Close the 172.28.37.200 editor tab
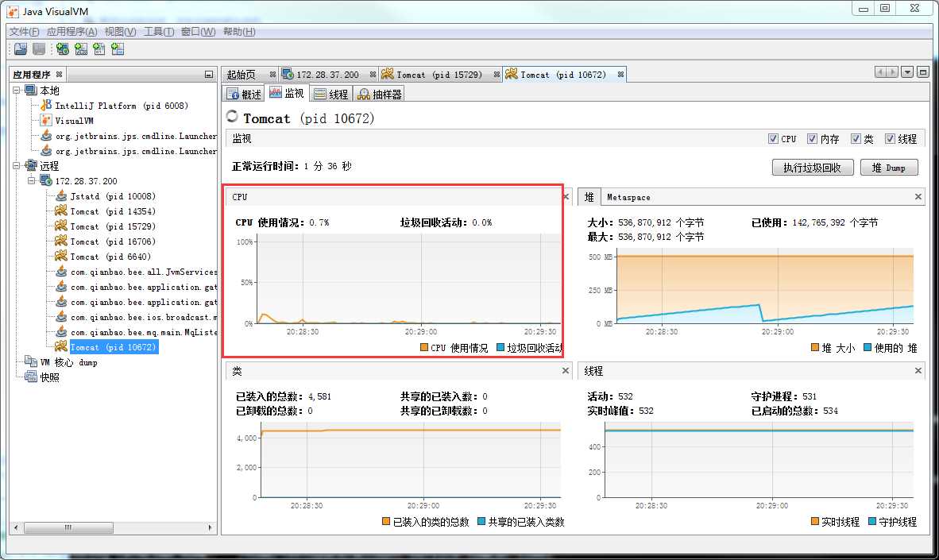The width and height of the screenshot is (939, 560). click(373, 74)
